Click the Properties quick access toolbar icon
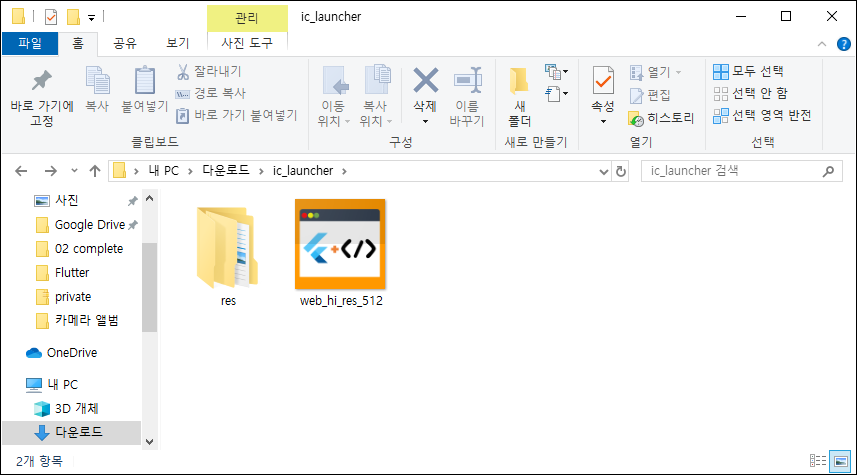This screenshot has width=857, height=475. pos(51,17)
